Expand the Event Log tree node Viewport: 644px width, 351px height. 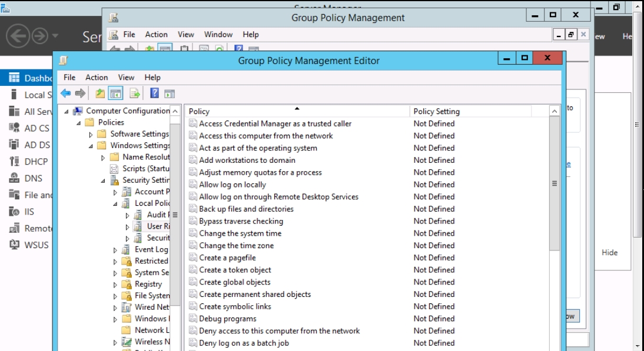(x=115, y=250)
